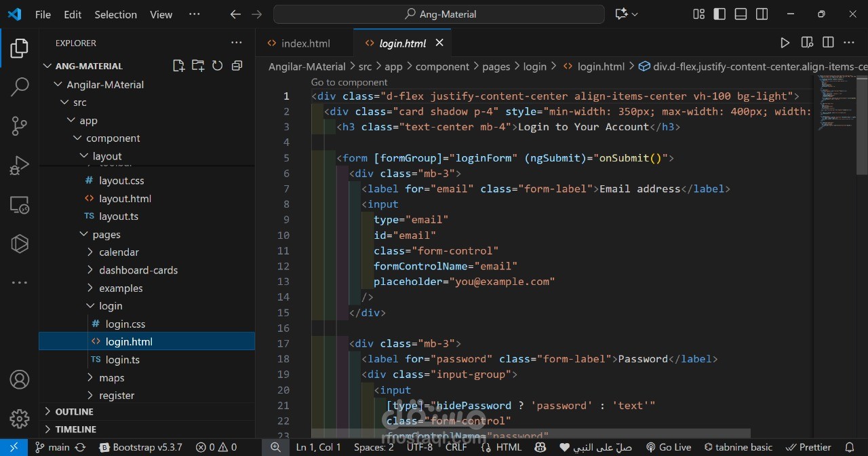Open the Edit menu
The image size is (868, 456).
click(73, 14)
